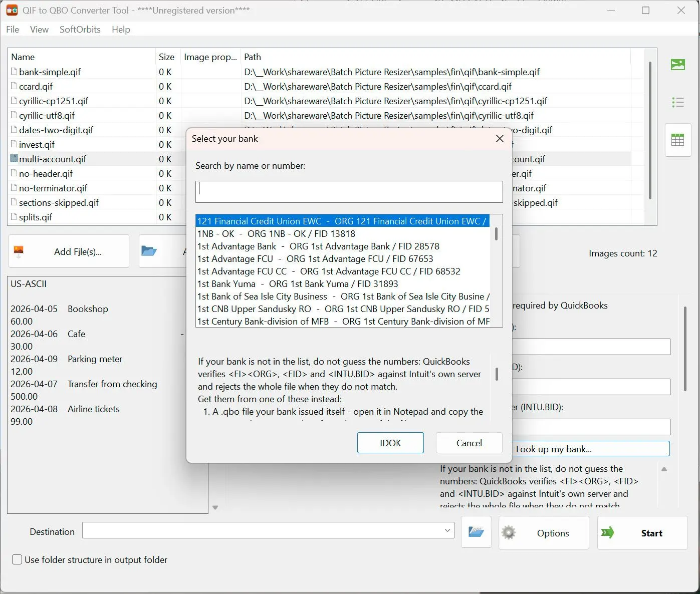Image resolution: width=700 pixels, height=594 pixels.
Task: Click Cancel in the bank dialog
Action: pyautogui.click(x=469, y=443)
